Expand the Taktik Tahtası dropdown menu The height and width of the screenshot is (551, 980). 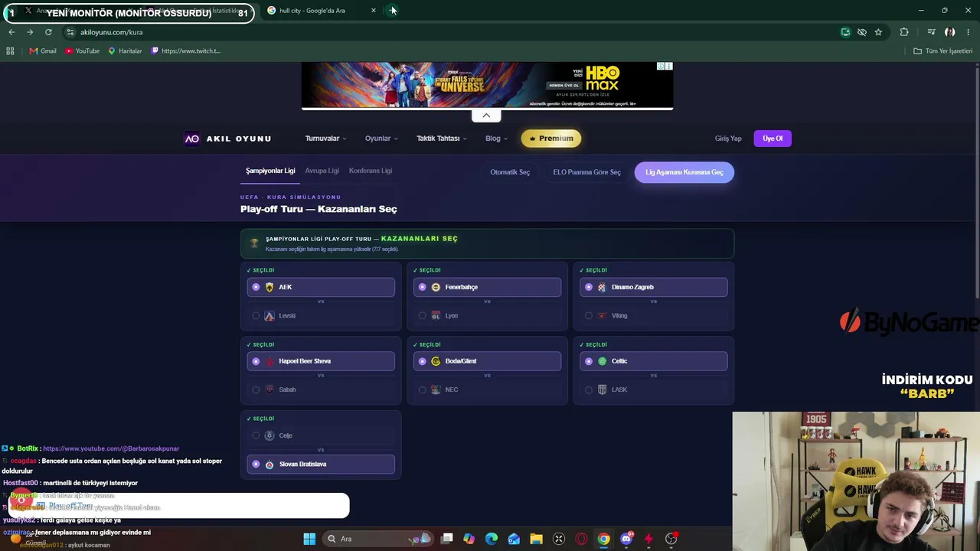click(441, 139)
